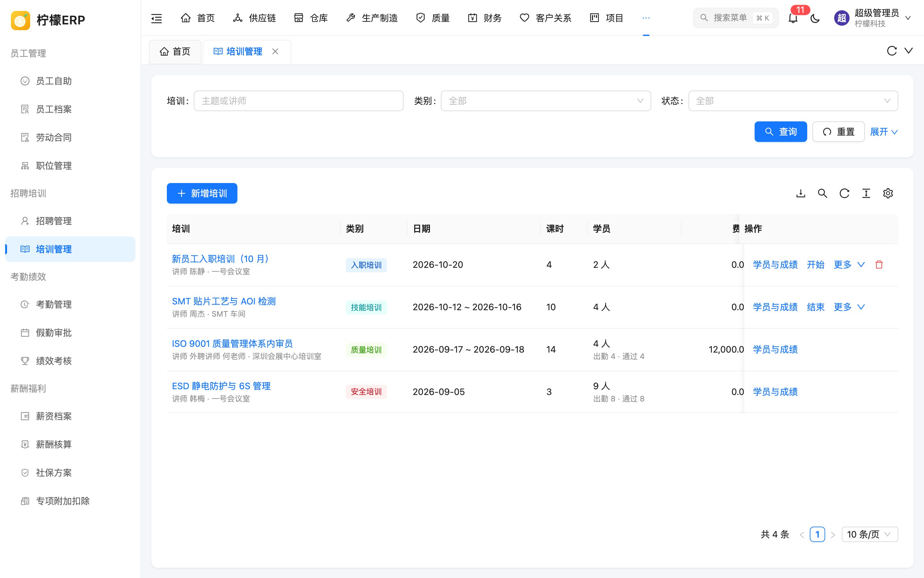Image resolution: width=924 pixels, height=578 pixels.
Task: Open the 类别 dropdown
Action: tap(546, 101)
